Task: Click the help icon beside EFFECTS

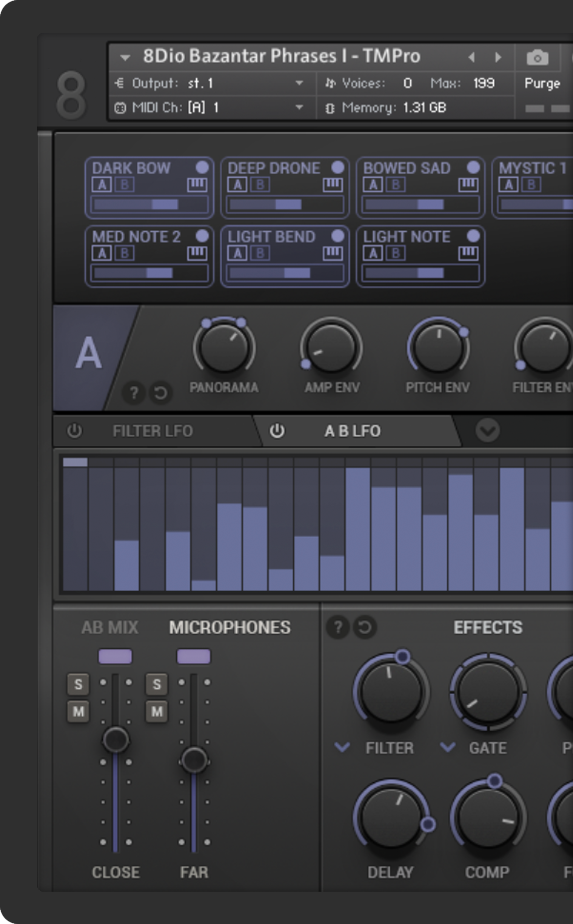Action: click(x=338, y=627)
